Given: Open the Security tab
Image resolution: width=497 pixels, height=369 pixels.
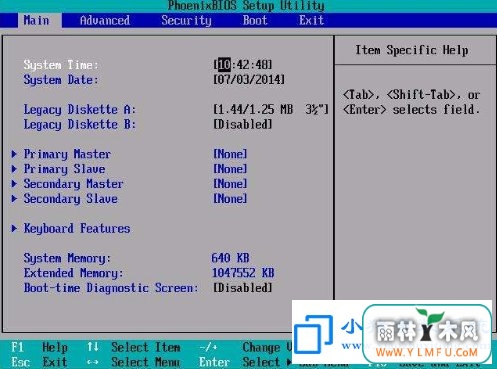Looking at the screenshot, I should [x=186, y=21].
